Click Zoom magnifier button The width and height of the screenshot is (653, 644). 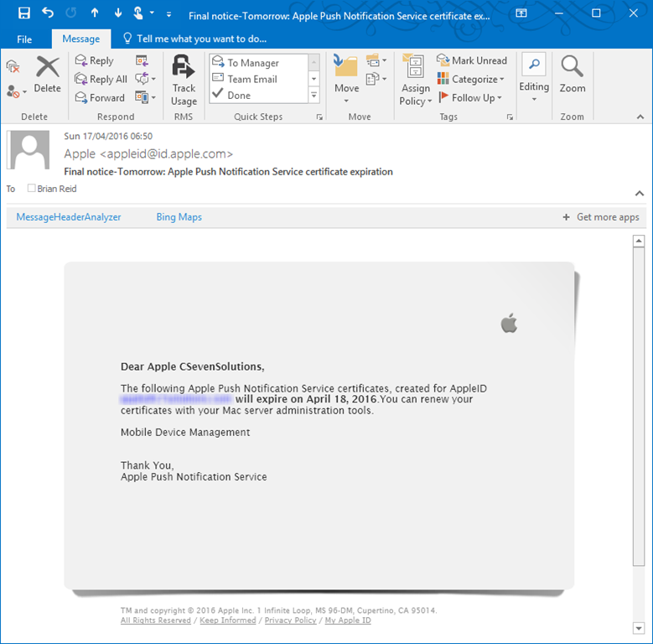coord(573,74)
